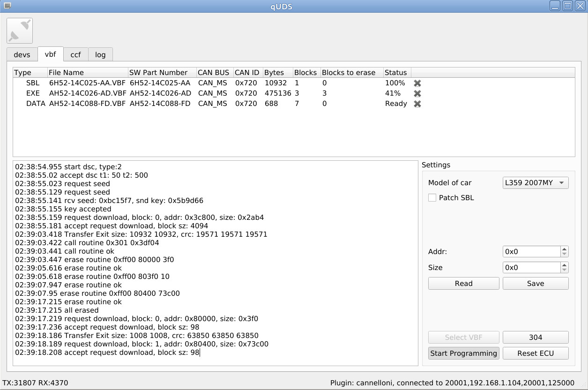Click the 'key accepted' log line
Image resolution: width=588 pixels, height=390 pixels.
click(63, 209)
